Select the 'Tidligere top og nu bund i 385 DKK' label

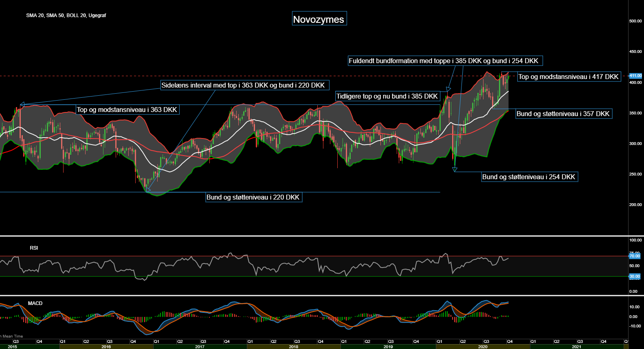click(387, 96)
